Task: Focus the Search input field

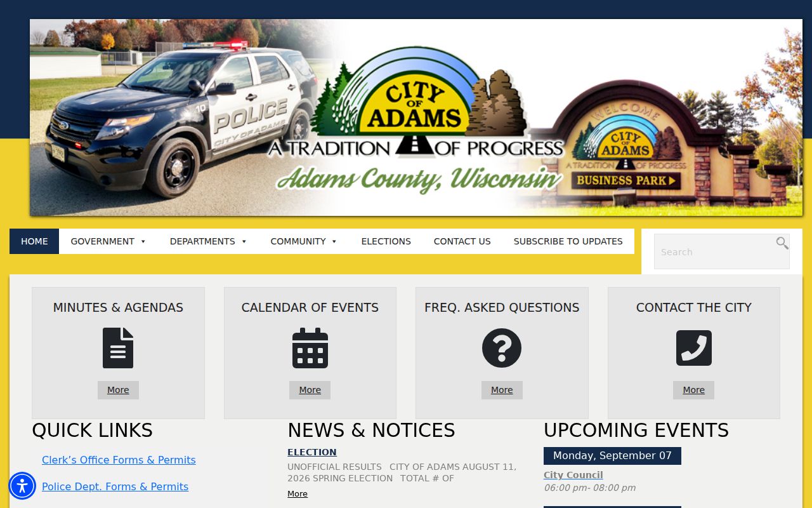Action: pyautogui.click(x=722, y=251)
